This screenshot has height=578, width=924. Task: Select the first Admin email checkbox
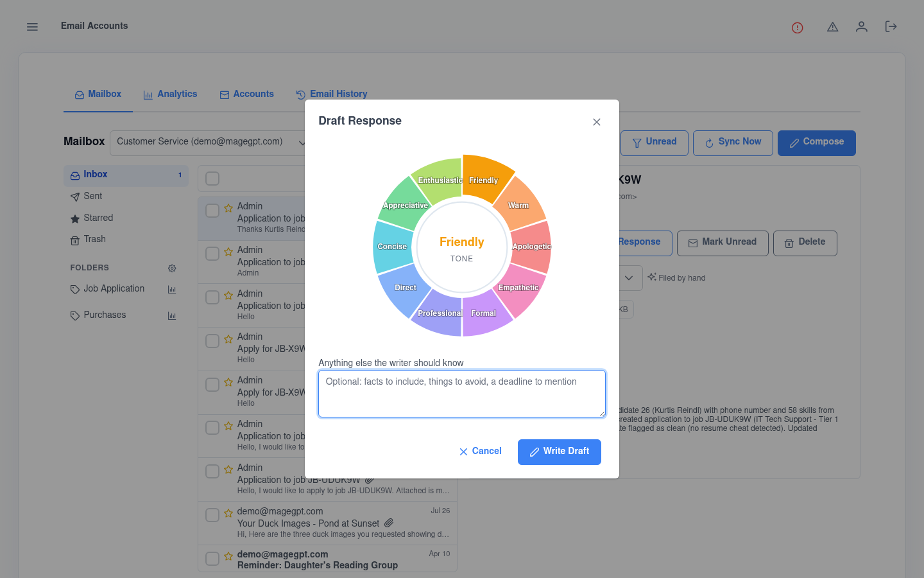click(x=212, y=211)
